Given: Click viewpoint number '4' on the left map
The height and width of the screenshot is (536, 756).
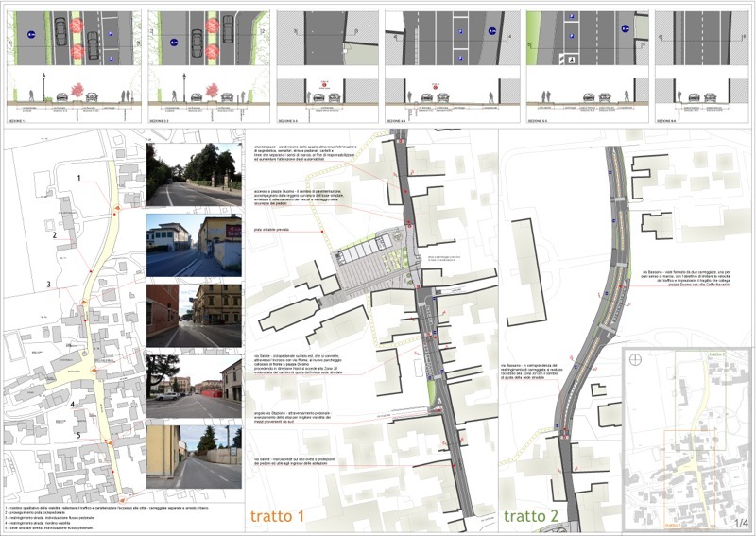Looking at the screenshot, I should pyautogui.click(x=73, y=405).
